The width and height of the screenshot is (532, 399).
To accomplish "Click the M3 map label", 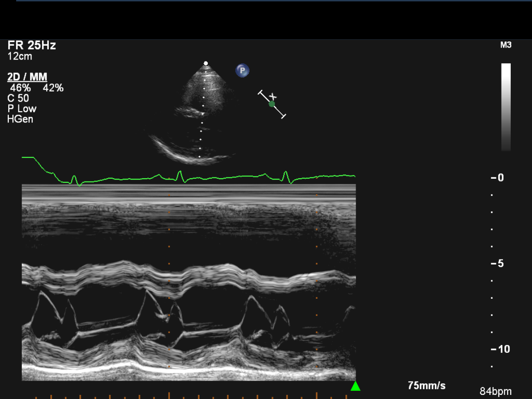I will point(506,45).
